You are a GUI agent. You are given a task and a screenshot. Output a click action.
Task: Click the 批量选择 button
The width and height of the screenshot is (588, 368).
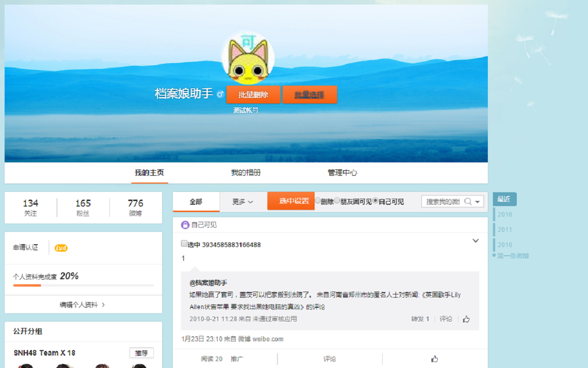[x=310, y=95]
